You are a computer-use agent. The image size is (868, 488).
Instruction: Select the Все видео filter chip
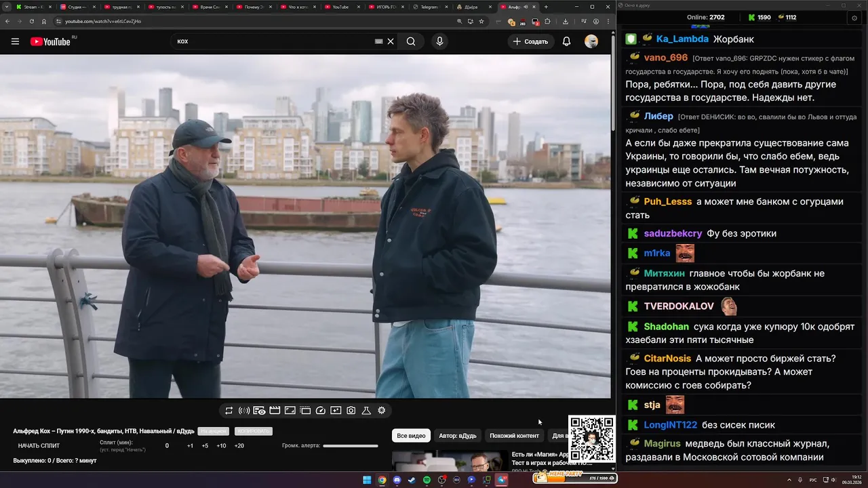pyautogui.click(x=411, y=436)
